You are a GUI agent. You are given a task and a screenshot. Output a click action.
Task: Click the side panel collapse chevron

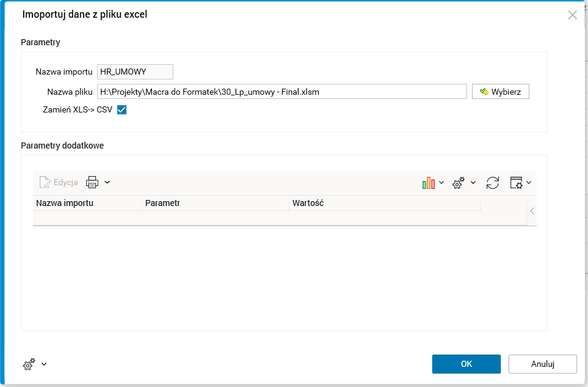coord(532,211)
